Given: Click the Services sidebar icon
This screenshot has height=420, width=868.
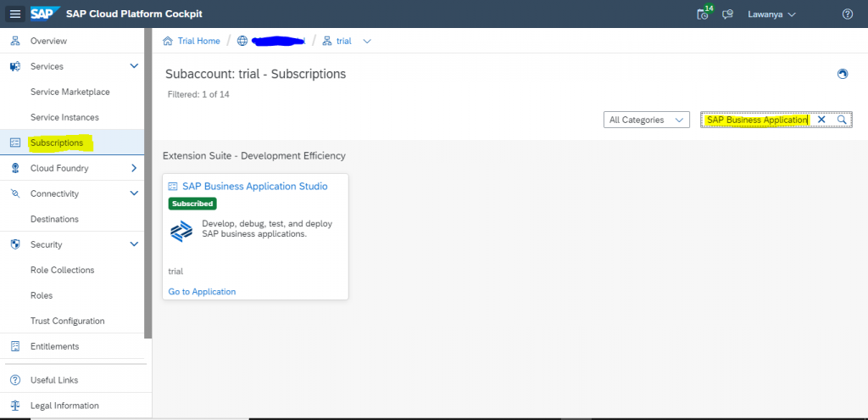Looking at the screenshot, I should click(x=15, y=66).
